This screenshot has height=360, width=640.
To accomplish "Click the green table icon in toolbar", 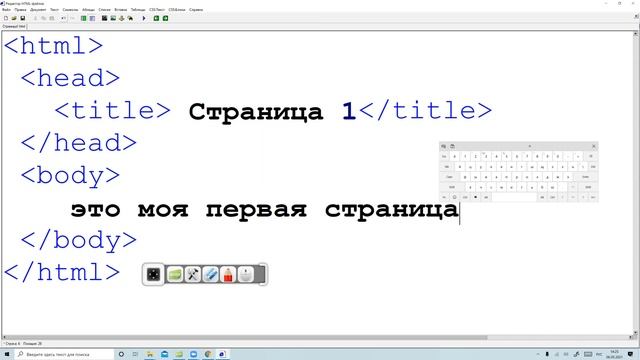I will click(84, 18).
